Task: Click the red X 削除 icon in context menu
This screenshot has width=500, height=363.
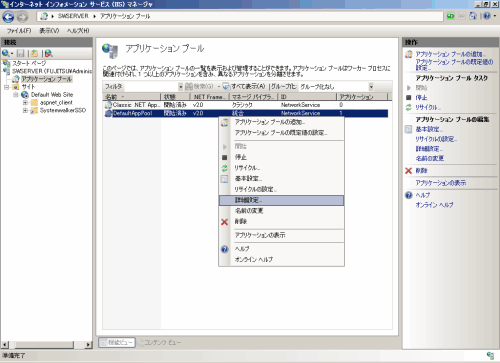Action: click(x=225, y=222)
